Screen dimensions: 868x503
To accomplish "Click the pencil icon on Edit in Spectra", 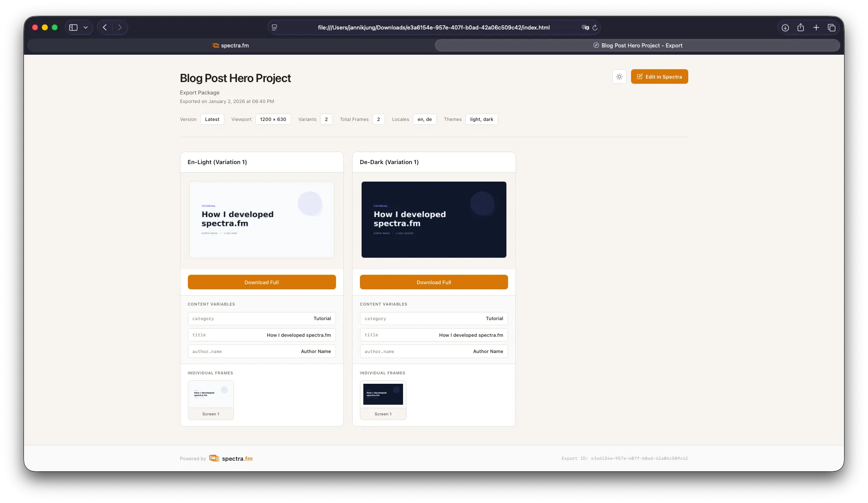I will click(640, 76).
